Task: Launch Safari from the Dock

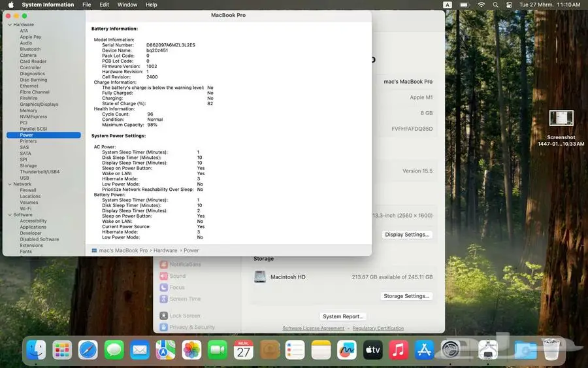Action: pyautogui.click(x=88, y=350)
